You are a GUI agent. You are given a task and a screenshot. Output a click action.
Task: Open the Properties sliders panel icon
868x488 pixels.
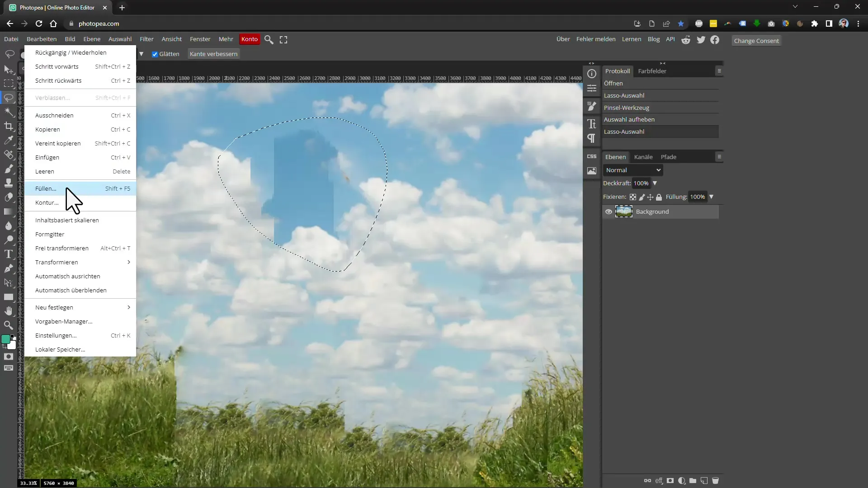click(x=592, y=88)
